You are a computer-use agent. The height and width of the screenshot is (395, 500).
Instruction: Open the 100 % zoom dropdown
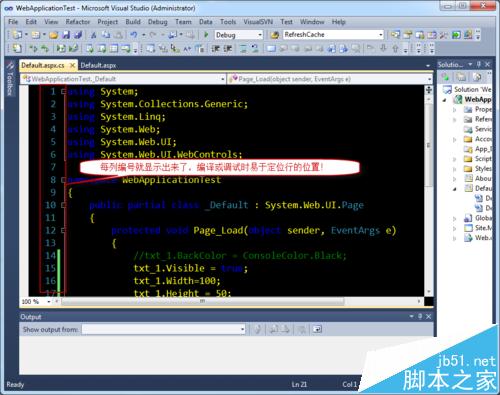coord(49,302)
